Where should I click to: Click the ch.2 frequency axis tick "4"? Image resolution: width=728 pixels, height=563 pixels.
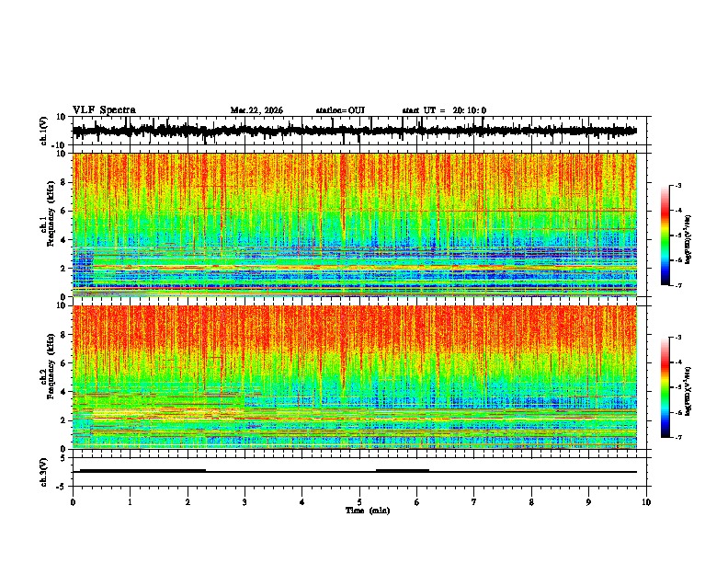[63, 392]
